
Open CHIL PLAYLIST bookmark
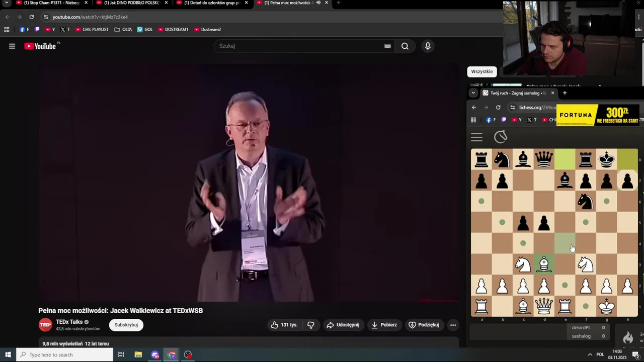pos(92,30)
